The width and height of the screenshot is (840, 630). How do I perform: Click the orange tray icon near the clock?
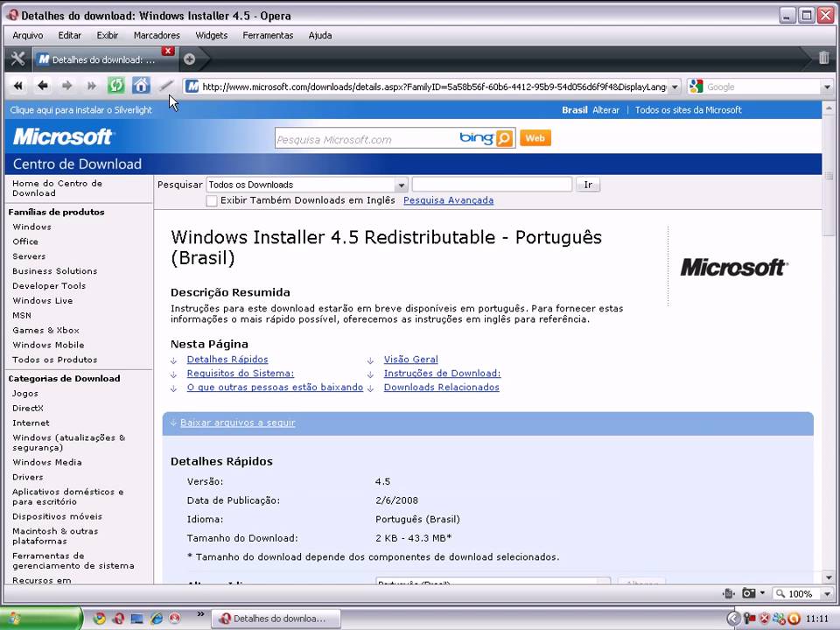tap(794, 619)
